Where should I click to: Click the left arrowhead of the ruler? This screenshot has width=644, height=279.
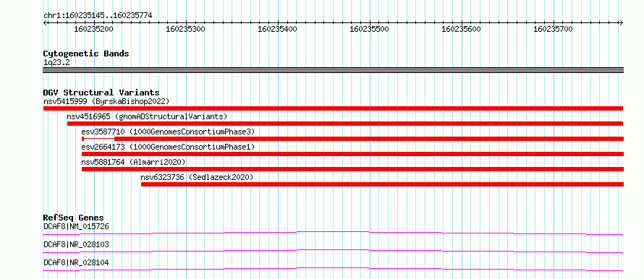tap(45, 22)
